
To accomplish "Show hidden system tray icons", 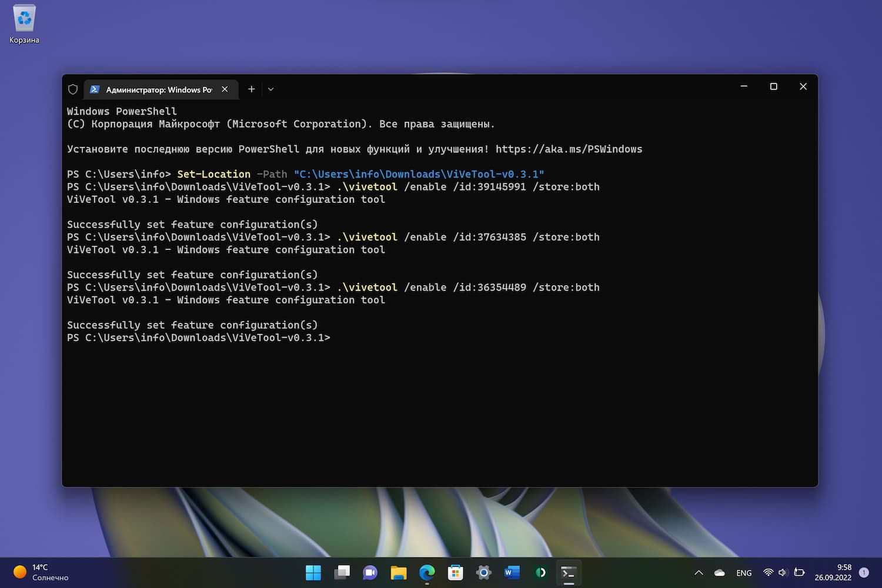I will point(699,573).
